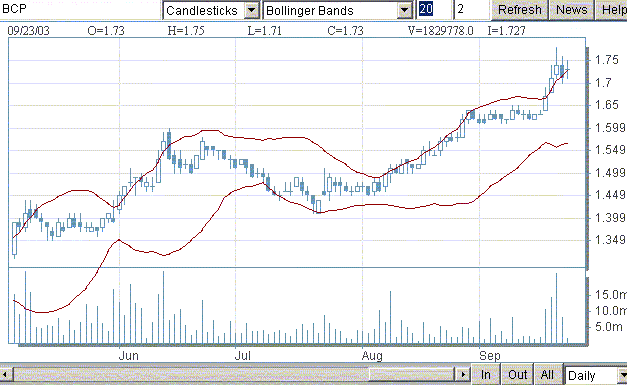Click the 09/23/03 date readout

[28, 31]
